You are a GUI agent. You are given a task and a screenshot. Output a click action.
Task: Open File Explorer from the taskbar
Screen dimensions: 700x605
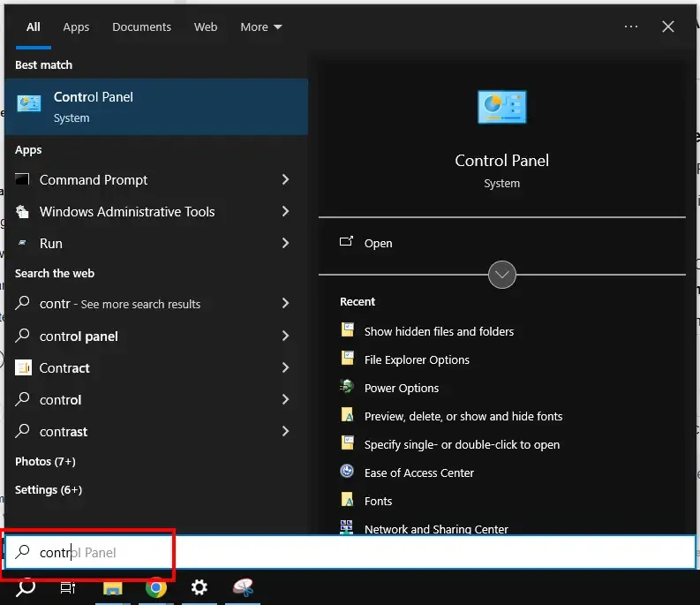click(112, 588)
